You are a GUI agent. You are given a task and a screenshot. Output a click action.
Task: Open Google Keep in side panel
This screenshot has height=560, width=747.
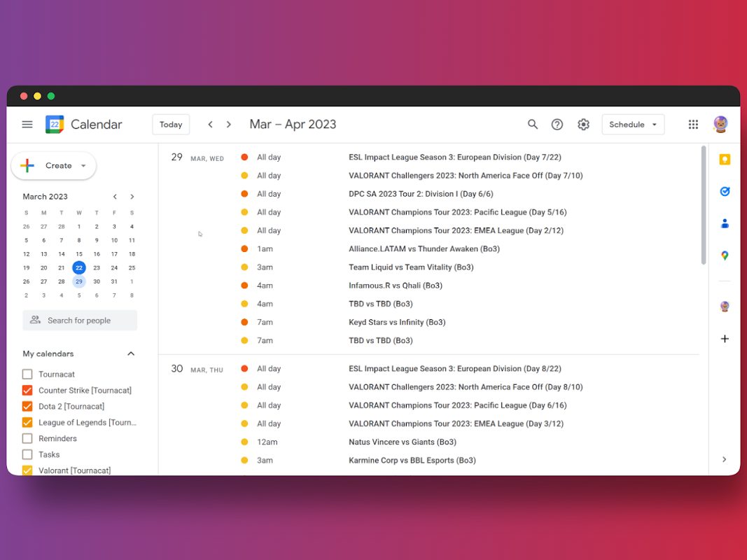(x=725, y=160)
